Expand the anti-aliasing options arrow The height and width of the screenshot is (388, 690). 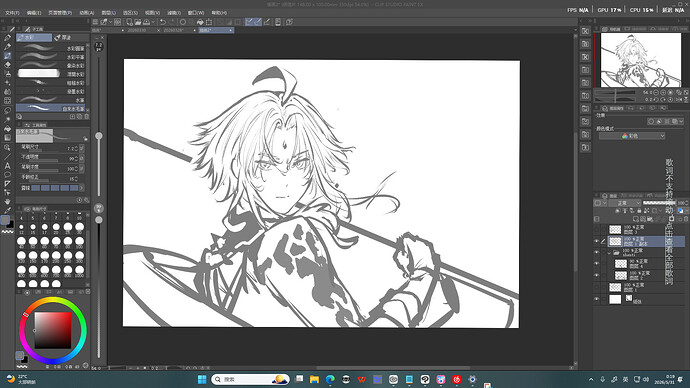82,188
